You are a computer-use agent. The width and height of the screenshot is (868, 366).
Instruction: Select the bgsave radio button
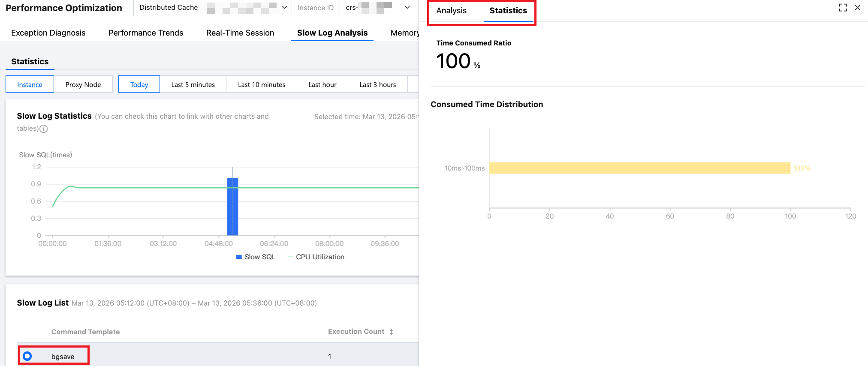point(27,356)
